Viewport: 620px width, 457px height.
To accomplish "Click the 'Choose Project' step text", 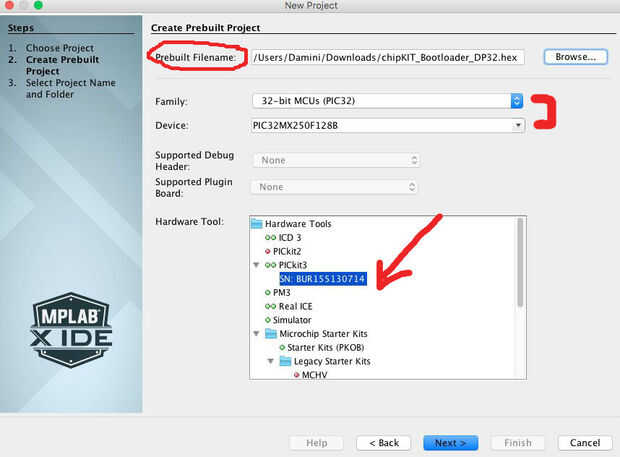I will pyautogui.click(x=60, y=48).
